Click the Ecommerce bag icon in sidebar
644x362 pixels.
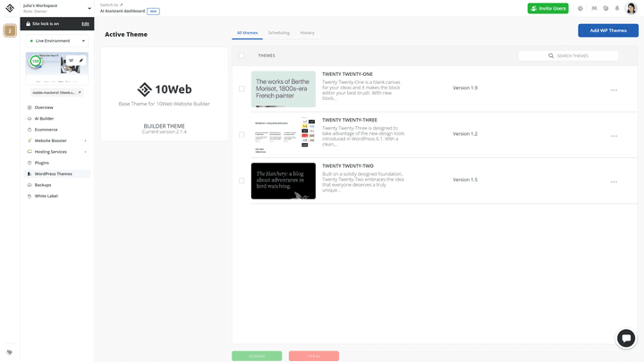click(30, 130)
